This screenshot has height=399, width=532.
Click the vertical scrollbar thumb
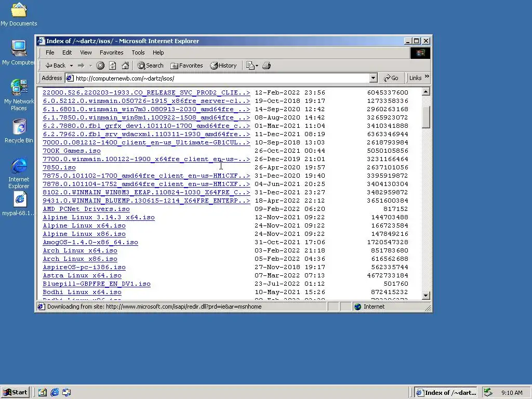(x=426, y=117)
